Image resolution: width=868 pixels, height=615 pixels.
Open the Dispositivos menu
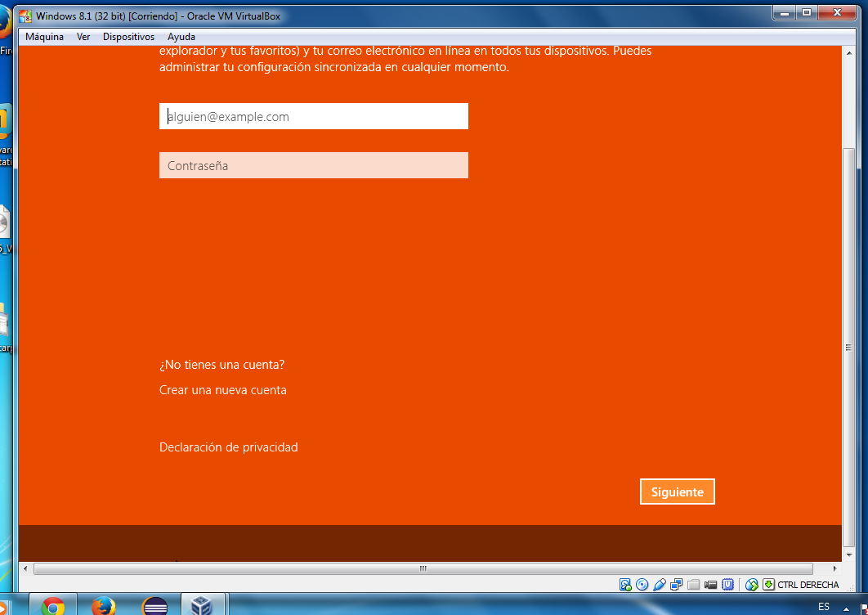click(128, 37)
